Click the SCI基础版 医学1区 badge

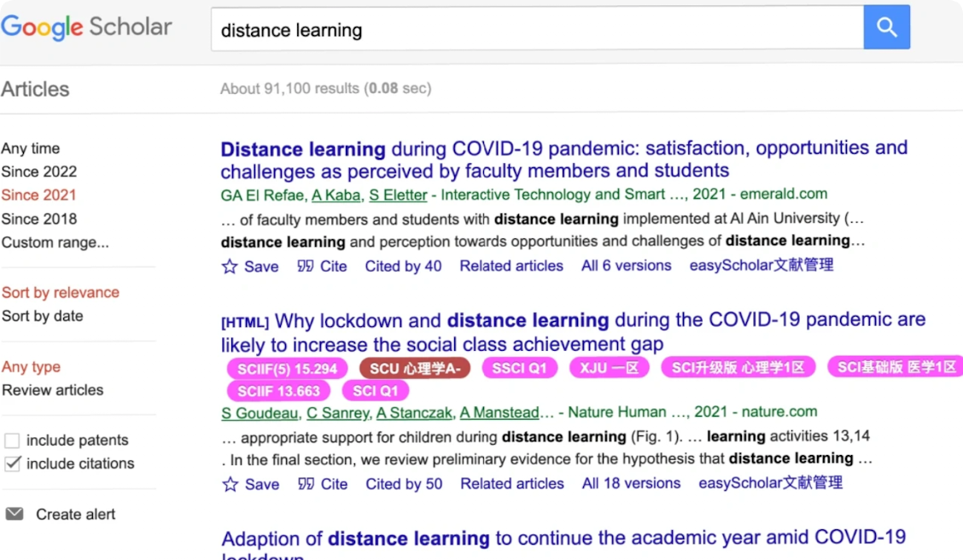click(896, 367)
